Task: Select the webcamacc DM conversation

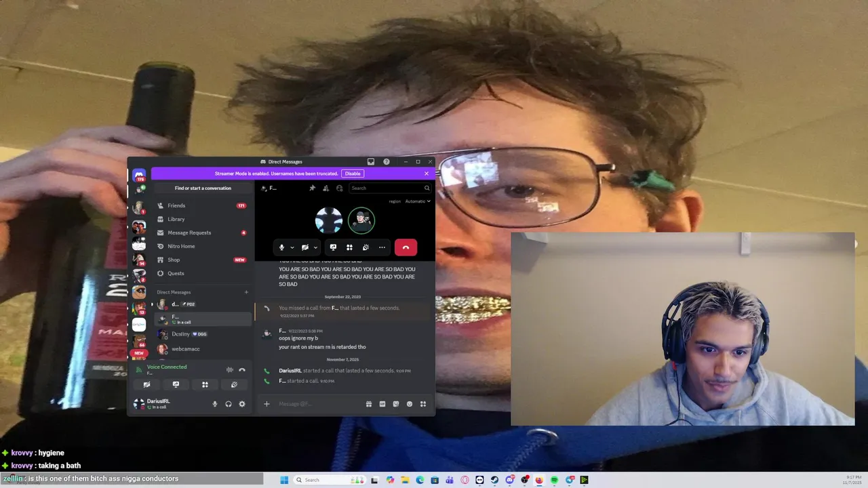Action: [x=203, y=349]
